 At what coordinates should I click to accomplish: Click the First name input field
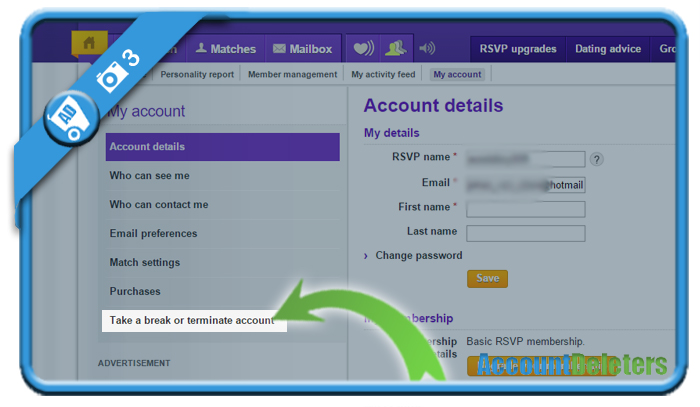coord(525,209)
